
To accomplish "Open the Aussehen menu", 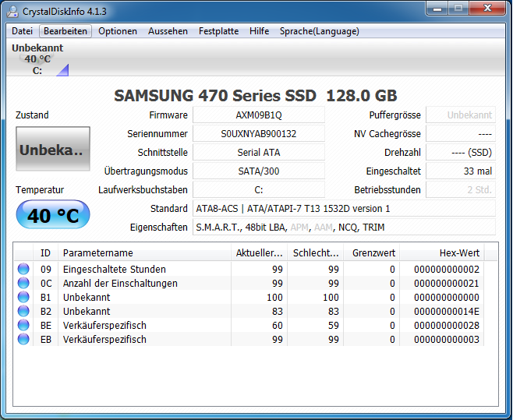I will tap(168, 31).
